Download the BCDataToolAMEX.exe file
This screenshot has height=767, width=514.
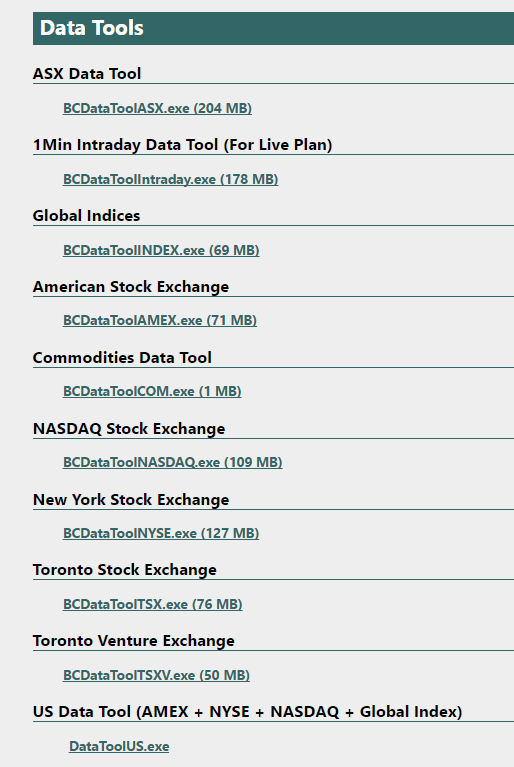tap(159, 320)
